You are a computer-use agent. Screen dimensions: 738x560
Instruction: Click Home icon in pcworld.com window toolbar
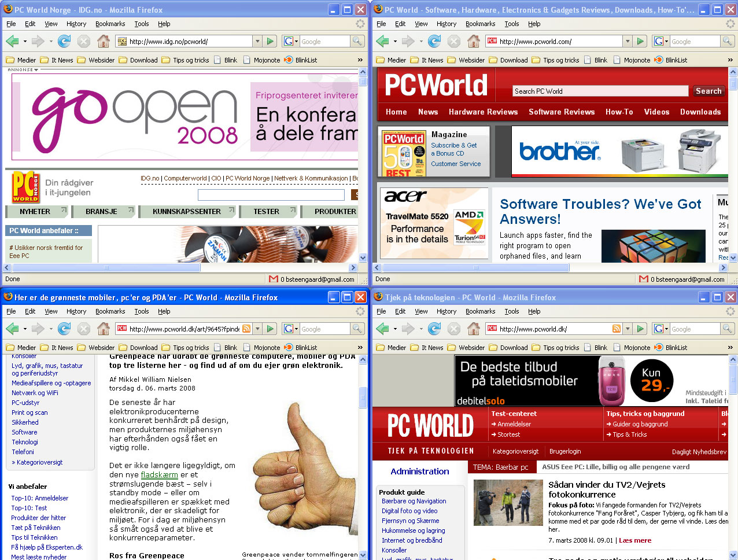(x=474, y=41)
